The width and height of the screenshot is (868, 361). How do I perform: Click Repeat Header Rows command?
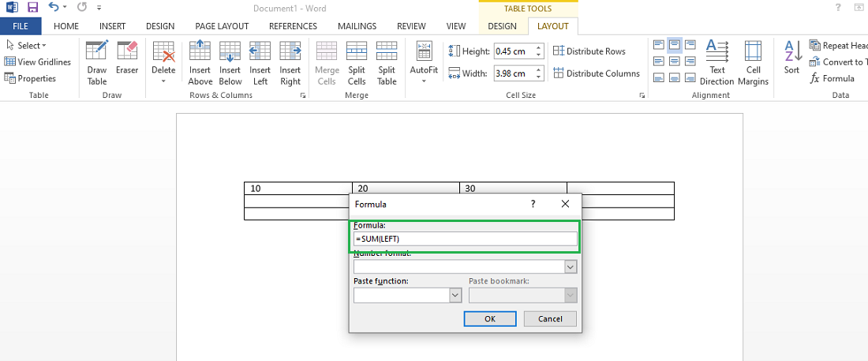pyautogui.click(x=839, y=46)
